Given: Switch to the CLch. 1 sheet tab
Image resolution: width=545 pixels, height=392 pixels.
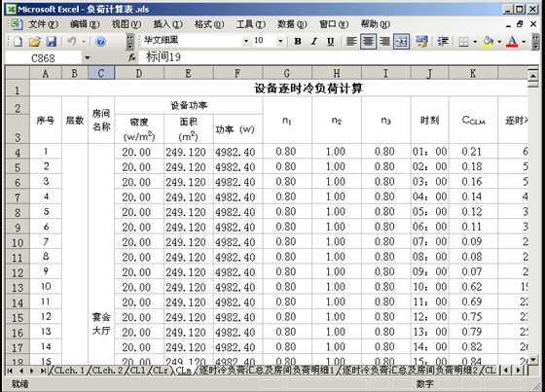Looking at the screenshot, I should tap(69, 371).
